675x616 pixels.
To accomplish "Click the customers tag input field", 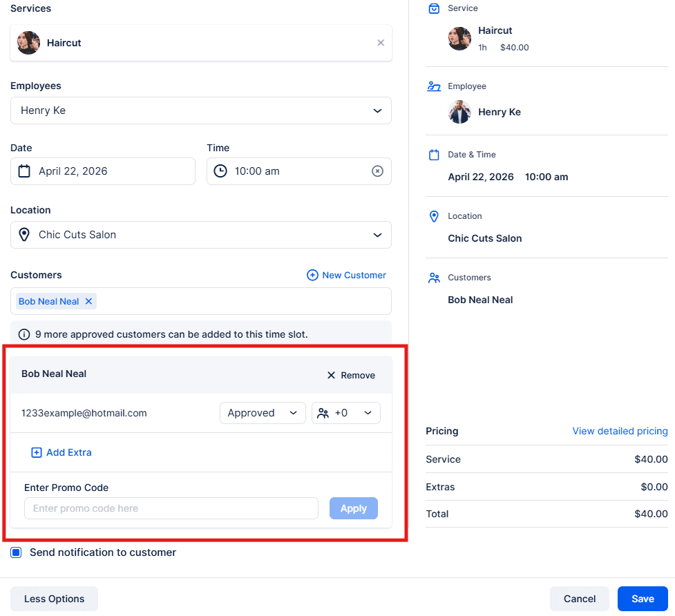I will pyautogui.click(x=200, y=301).
